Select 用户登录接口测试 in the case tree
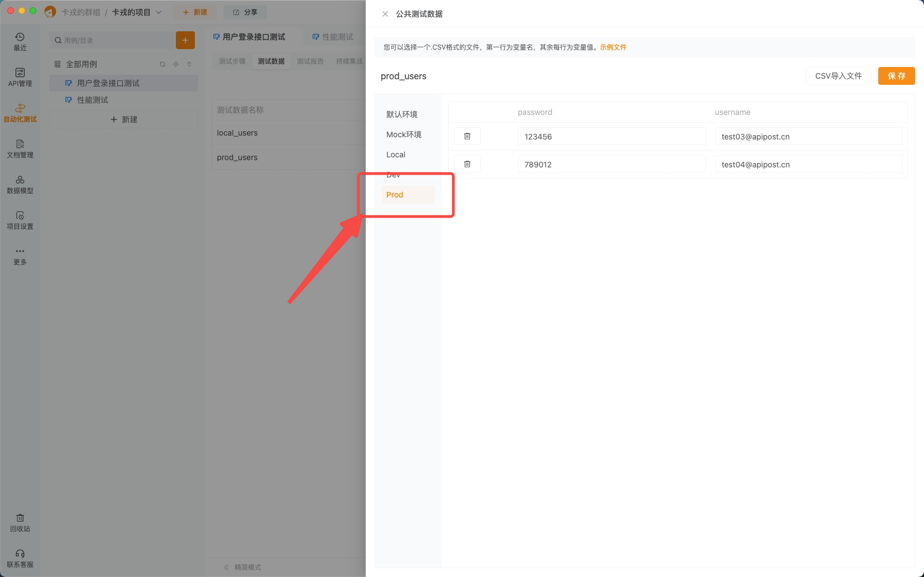Viewport: 924px width, 577px height. click(124, 83)
